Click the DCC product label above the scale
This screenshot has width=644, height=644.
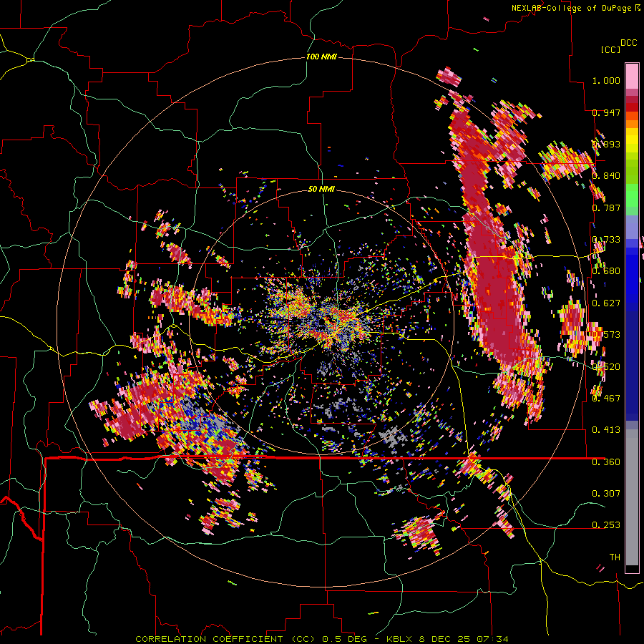pos(628,43)
